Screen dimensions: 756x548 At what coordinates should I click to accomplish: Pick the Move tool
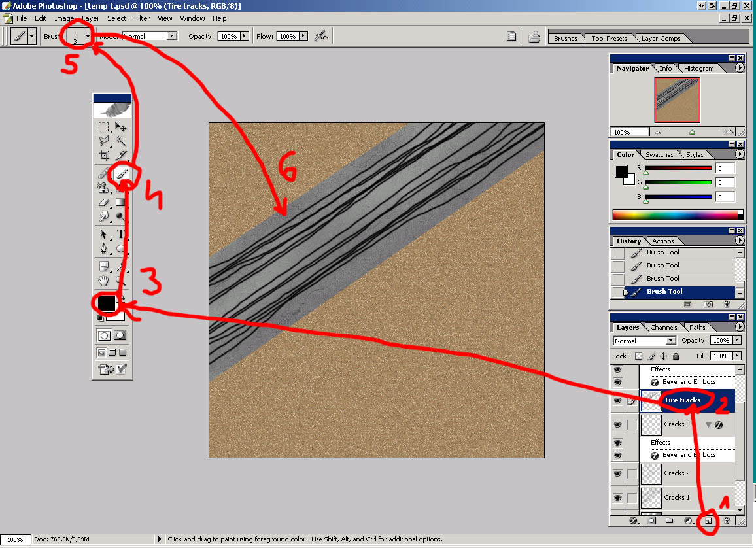121,127
